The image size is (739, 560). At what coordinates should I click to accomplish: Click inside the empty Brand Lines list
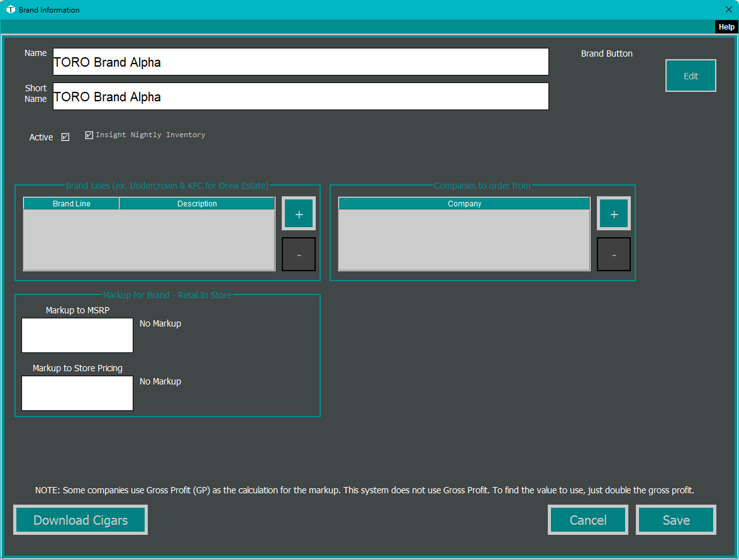[149, 240]
